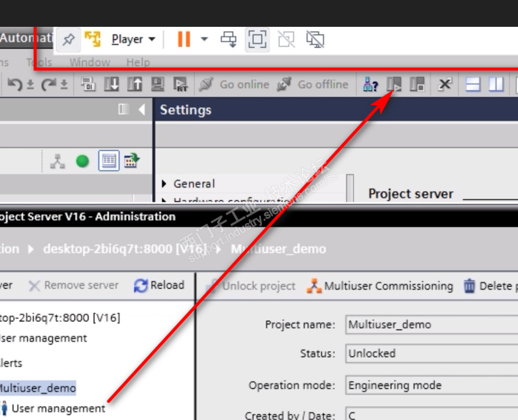The height and width of the screenshot is (420, 518).
Task: Click the disabled-display icon in VMware toolbar
Action: [315, 39]
